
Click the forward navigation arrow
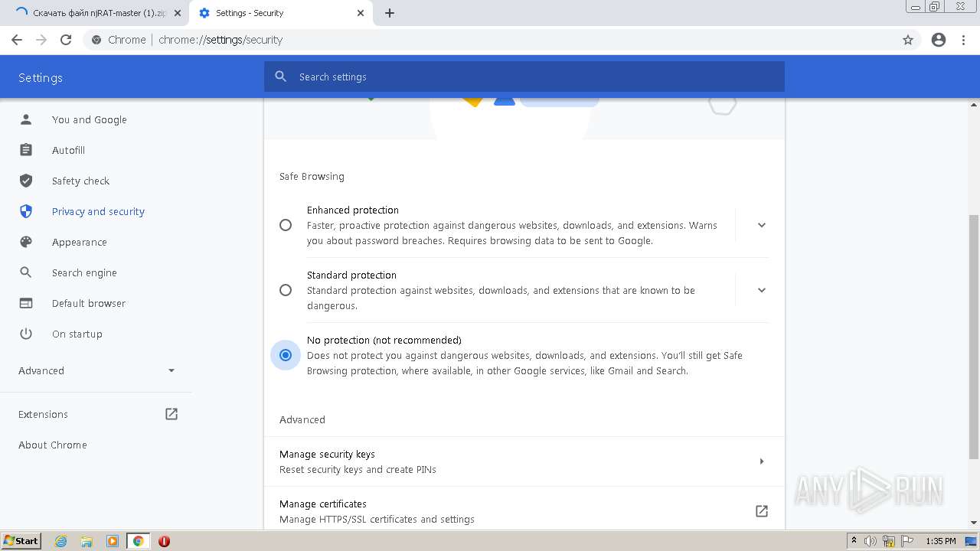point(41,40)
